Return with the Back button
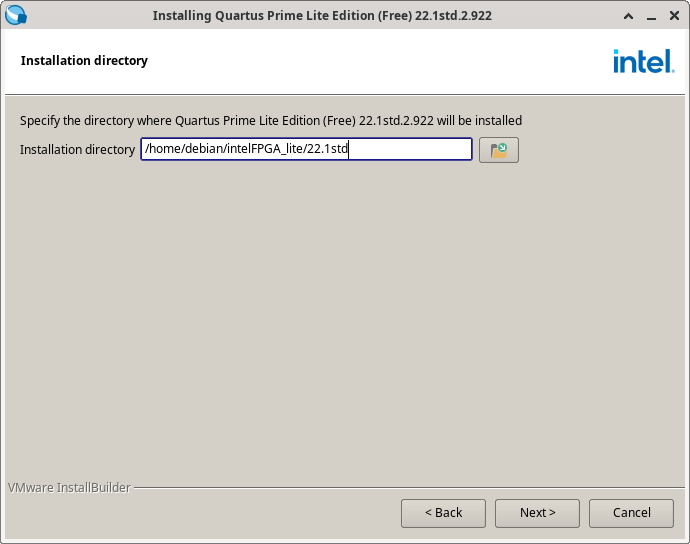This screenshot has height=544, width=690. (x=443, y=513)
